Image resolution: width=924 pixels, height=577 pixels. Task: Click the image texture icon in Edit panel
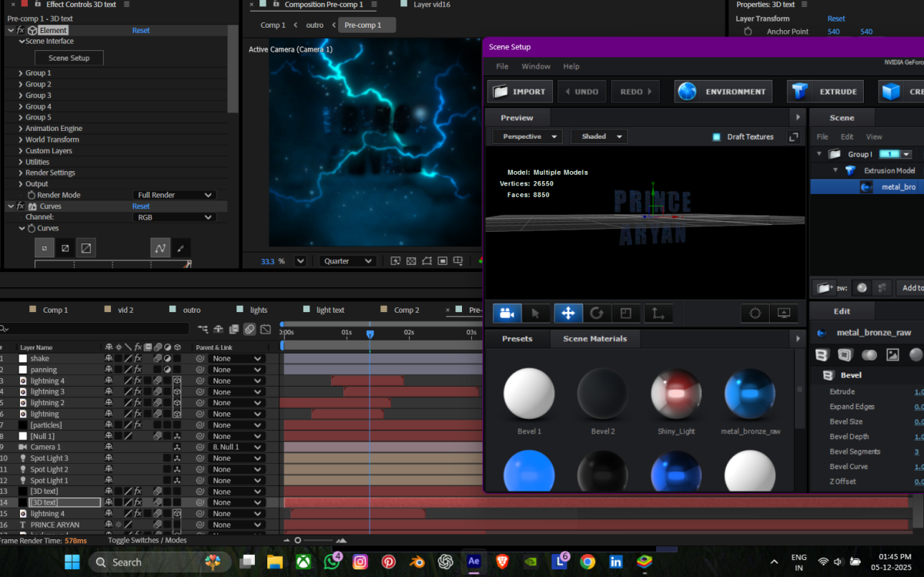[x=892, y=354]
